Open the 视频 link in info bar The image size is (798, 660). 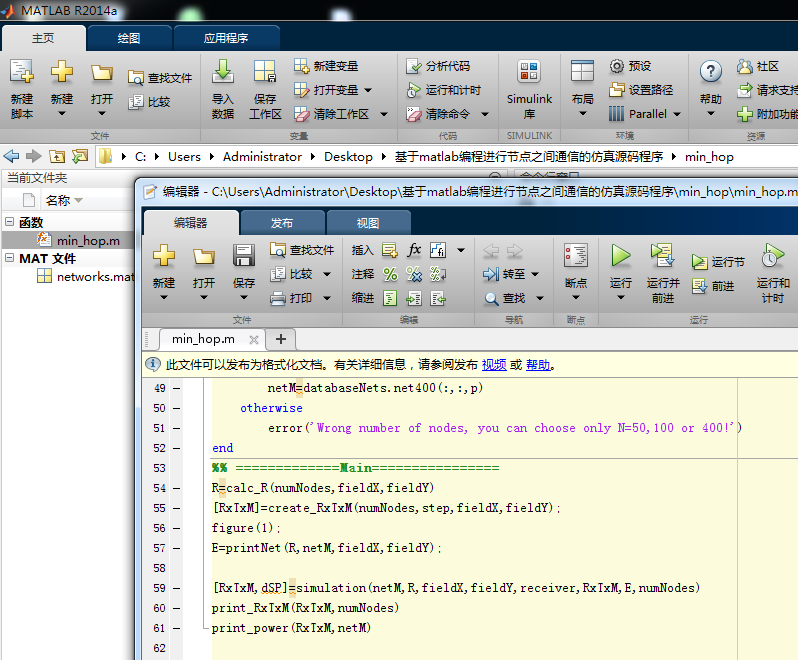coord(494,364)
